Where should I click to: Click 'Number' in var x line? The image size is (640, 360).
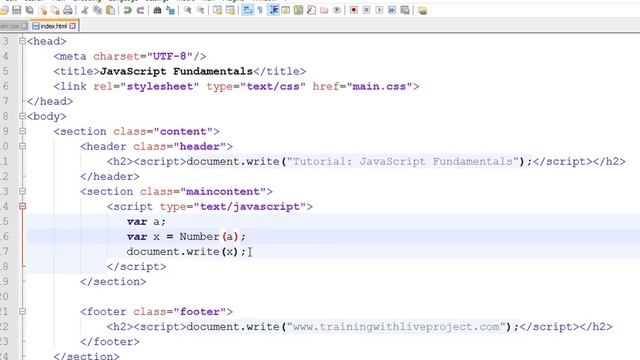[199, 237]
